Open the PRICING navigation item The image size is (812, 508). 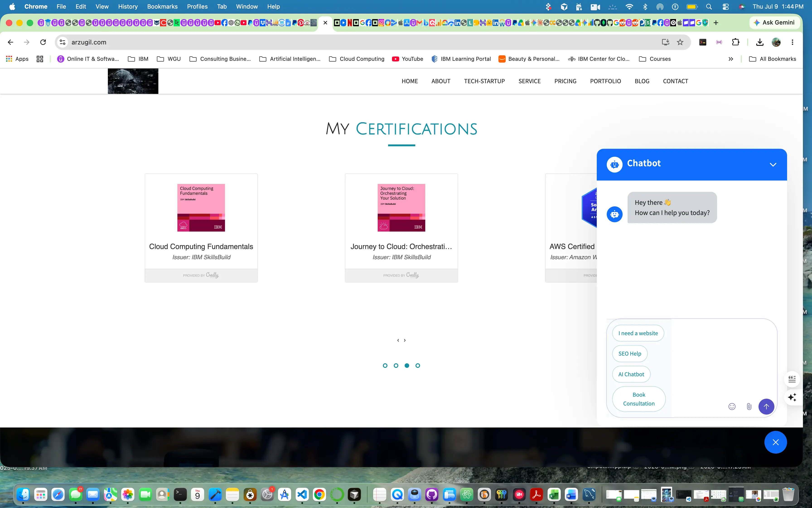click(565, 81)
